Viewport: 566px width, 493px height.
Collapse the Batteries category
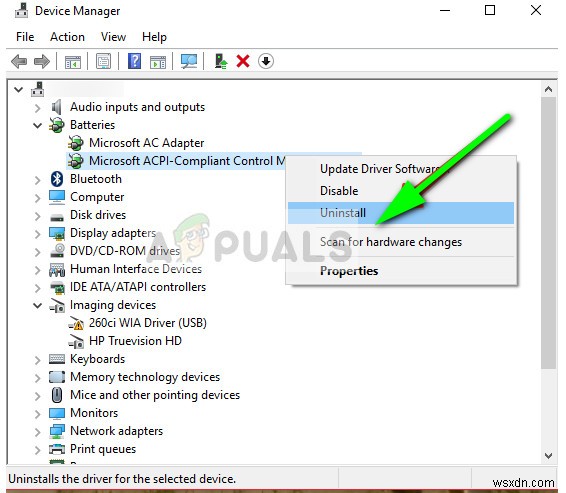38,126
